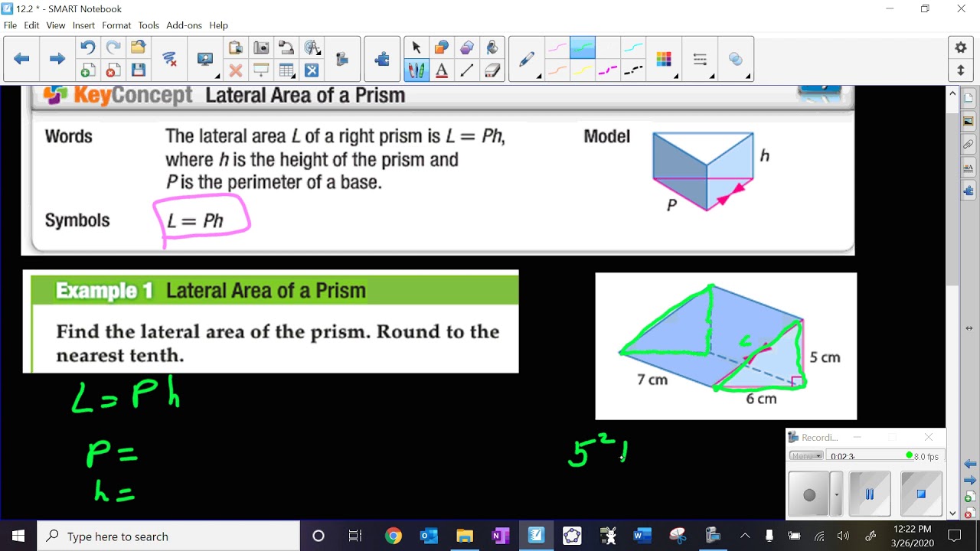Show the screen shade icon
This screenshot has width=980, height=551.
pyautogui.click(x=261, y=70)
